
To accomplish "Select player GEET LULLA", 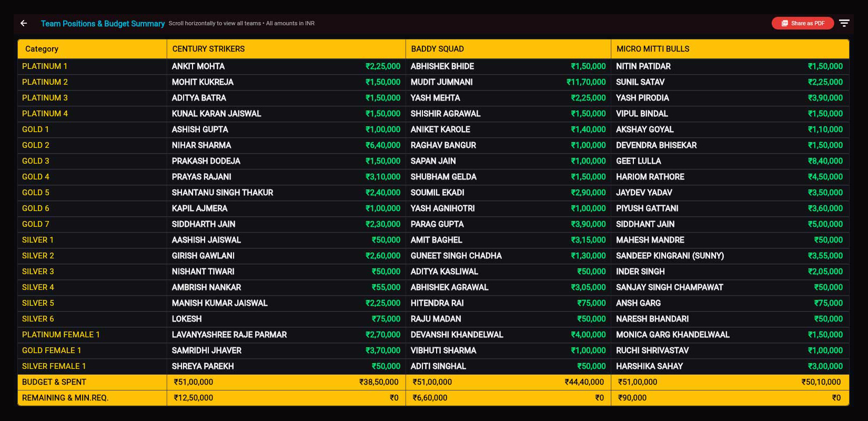I will pyautogui.click(x=638, y=161).
